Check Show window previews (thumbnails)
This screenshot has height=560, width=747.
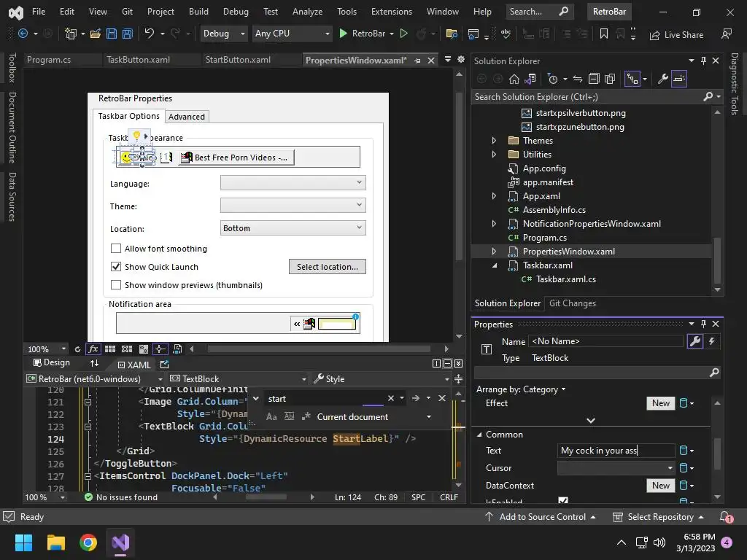coord(115,285)
